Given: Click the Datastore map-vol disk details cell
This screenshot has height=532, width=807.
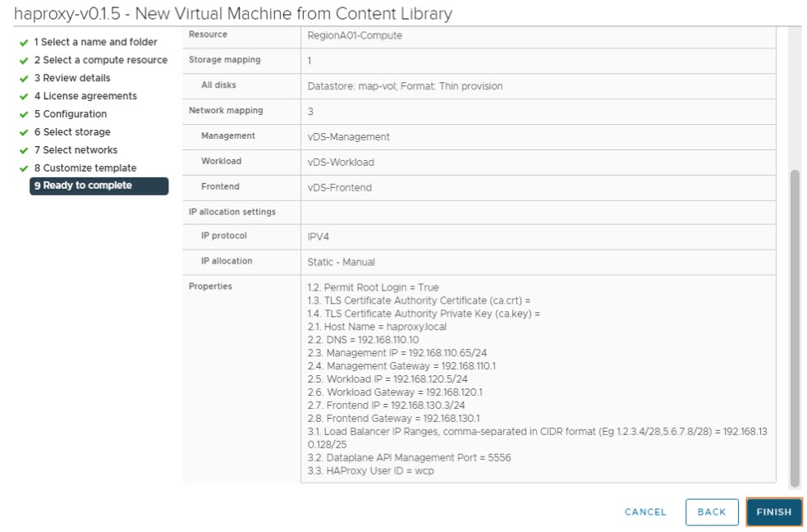Looking at the screenshot, I should (405, 86).
